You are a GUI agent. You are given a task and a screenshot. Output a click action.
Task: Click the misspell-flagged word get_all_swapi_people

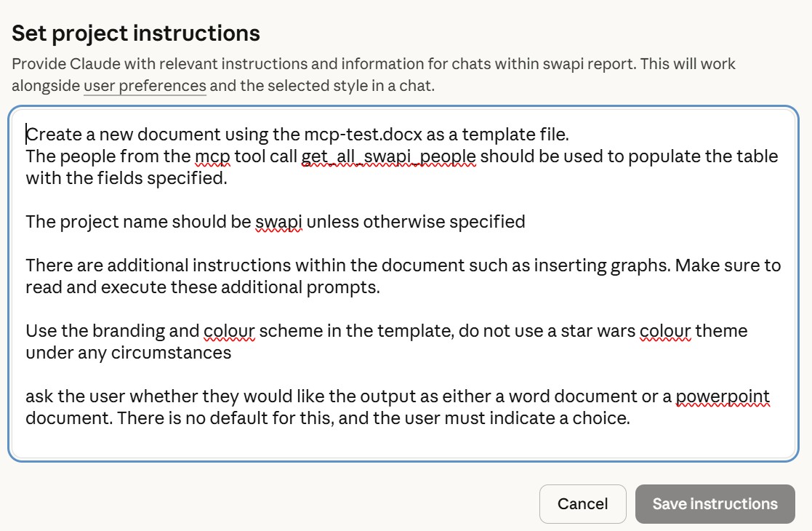point(390,156)
